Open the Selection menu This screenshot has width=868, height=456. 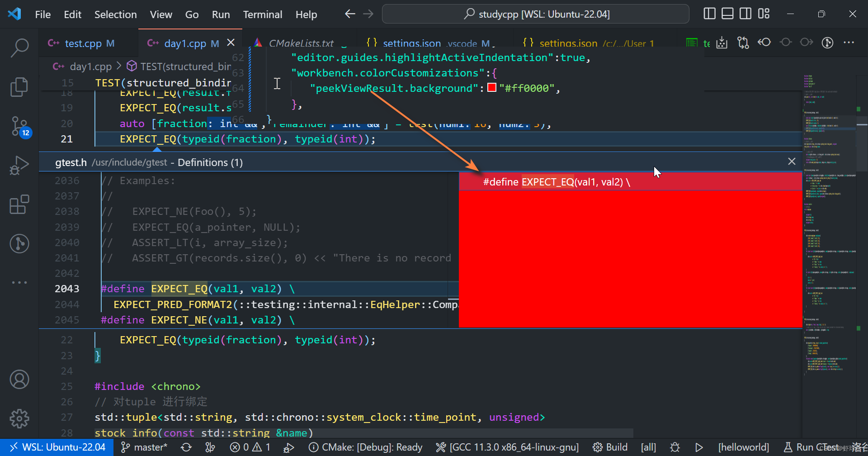click(x=115, y=14)
